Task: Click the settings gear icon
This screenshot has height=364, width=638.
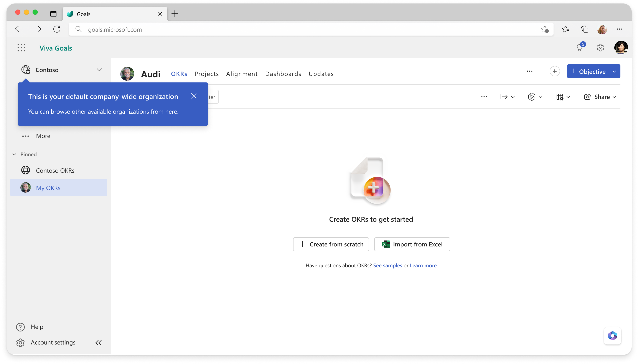Action: pos(600,48)
